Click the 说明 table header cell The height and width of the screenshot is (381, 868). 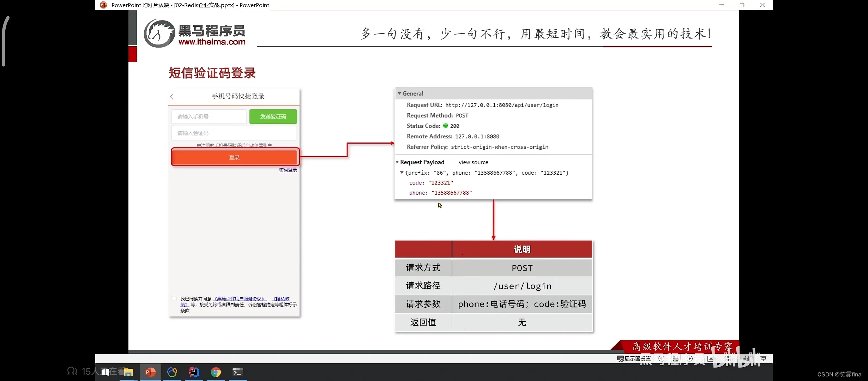click(522, 249)
